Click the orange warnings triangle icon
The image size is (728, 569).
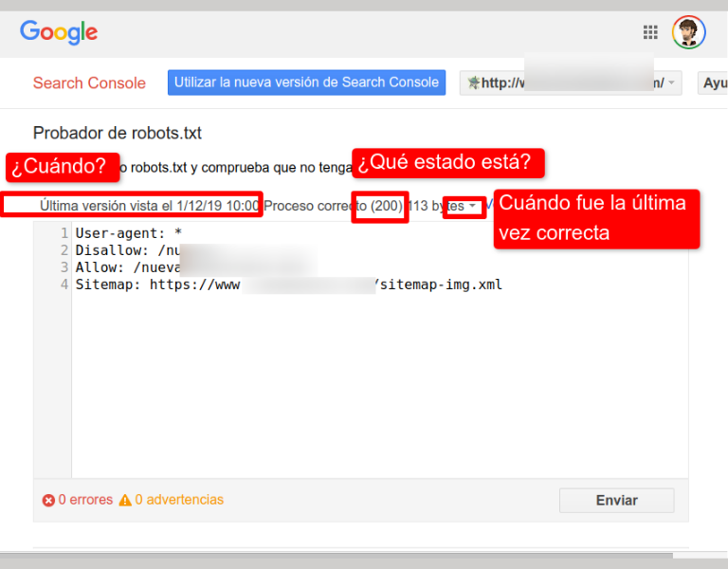[x=125, y=501]
